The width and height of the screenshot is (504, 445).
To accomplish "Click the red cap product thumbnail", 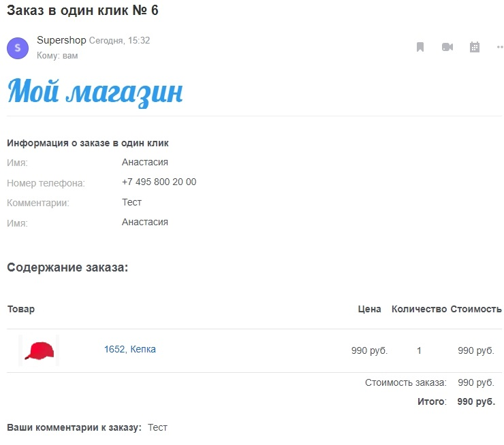I will point(40,350).
